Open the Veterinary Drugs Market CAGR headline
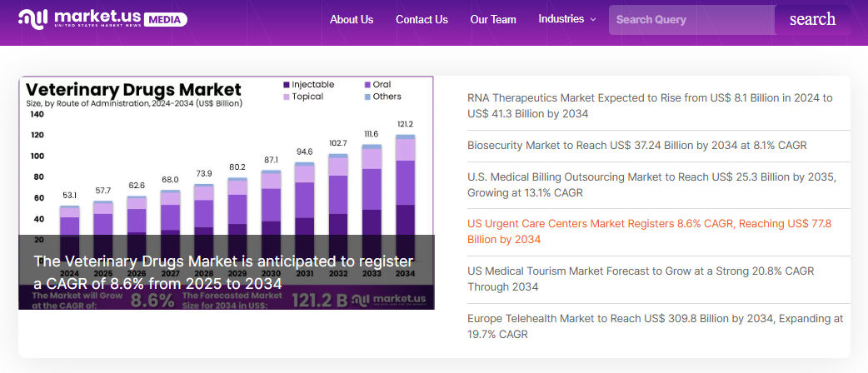The height and width of the screenshot is (373, 868). 223,272
